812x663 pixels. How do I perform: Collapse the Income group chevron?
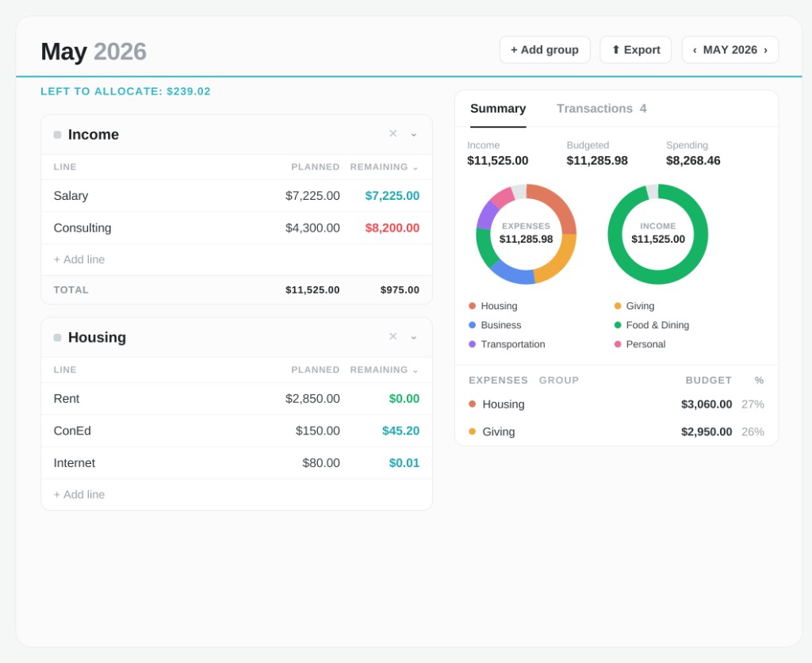pyautogui.click(x=414, y=134)
